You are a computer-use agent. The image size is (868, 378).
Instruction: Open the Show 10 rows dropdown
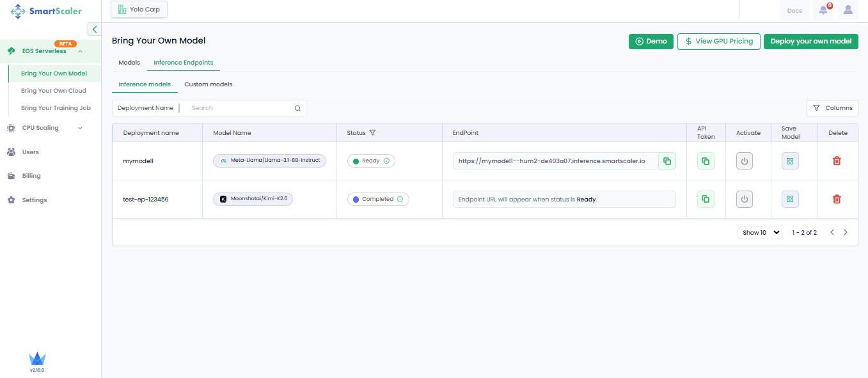(x=759, y=233)
